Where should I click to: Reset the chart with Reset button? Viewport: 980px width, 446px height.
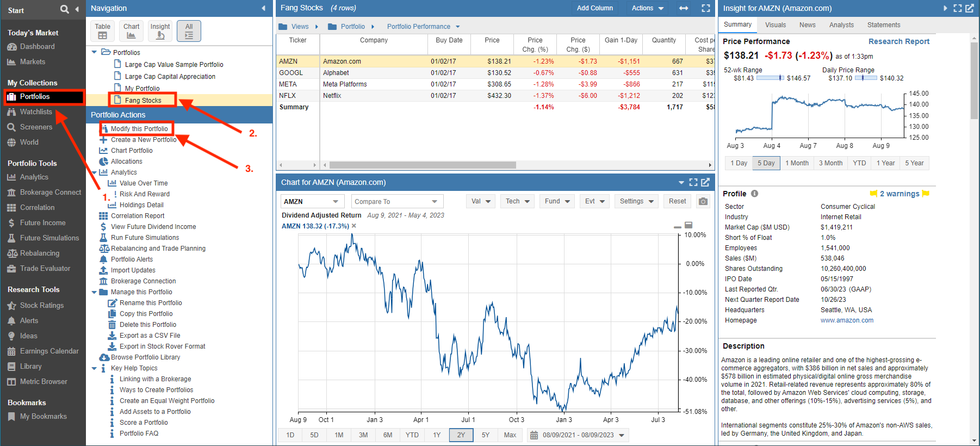pos(677,201)
